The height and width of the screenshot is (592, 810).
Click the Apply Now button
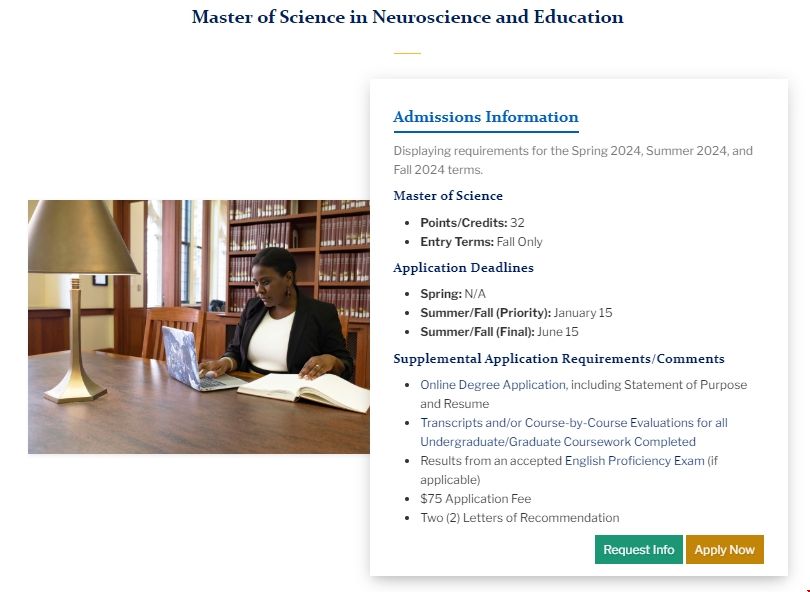point(724,549)
